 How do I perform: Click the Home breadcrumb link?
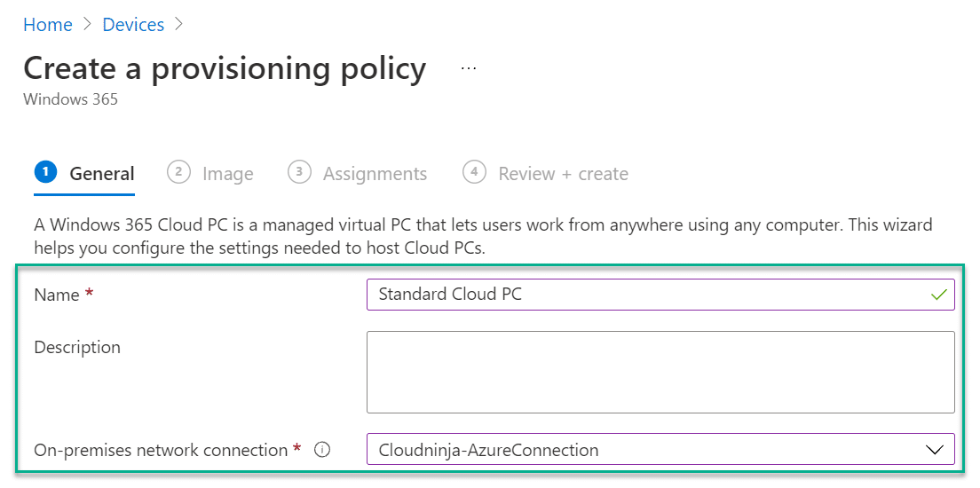[x=48, y=25]
